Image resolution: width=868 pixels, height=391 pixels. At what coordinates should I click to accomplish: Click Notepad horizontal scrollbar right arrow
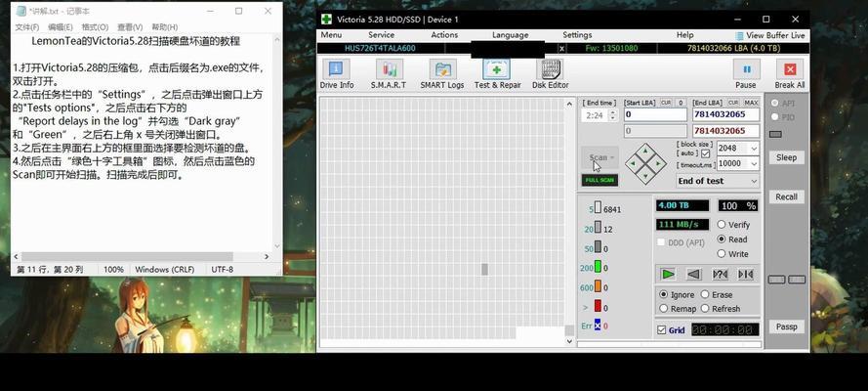pyautogui.click(x=267, y=257)
